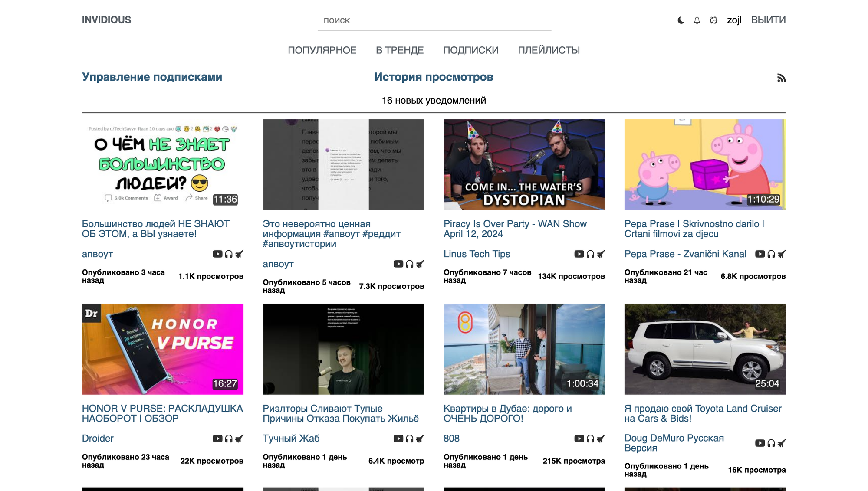Screen dimensions: 868x491
Task: Show the 16 новых уведомлений notice
Action: pos(434,101)
